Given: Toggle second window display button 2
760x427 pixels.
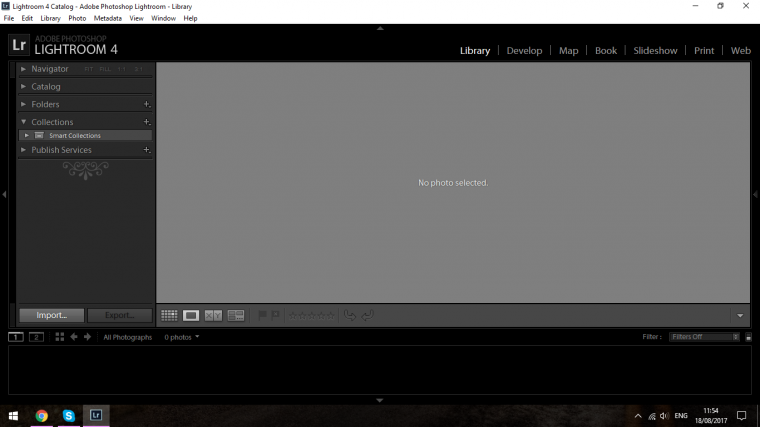Looking at the screenshot, I should pos(36,337).
